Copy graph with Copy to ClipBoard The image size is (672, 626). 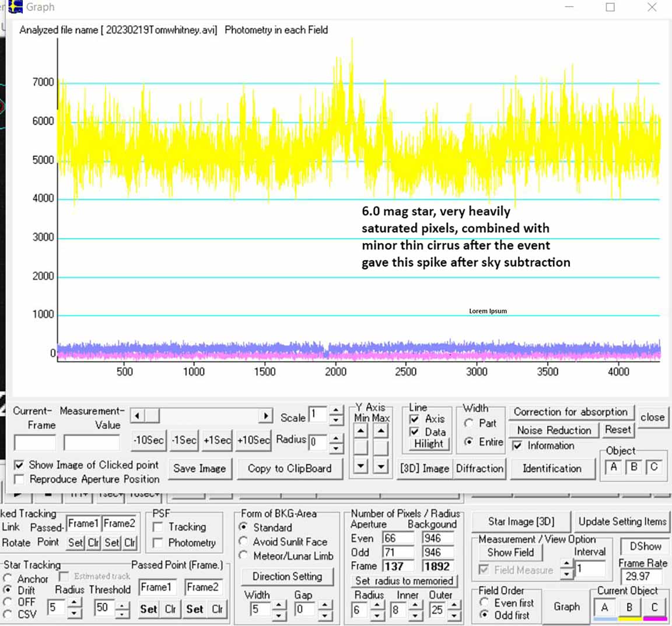coord(290,468)
